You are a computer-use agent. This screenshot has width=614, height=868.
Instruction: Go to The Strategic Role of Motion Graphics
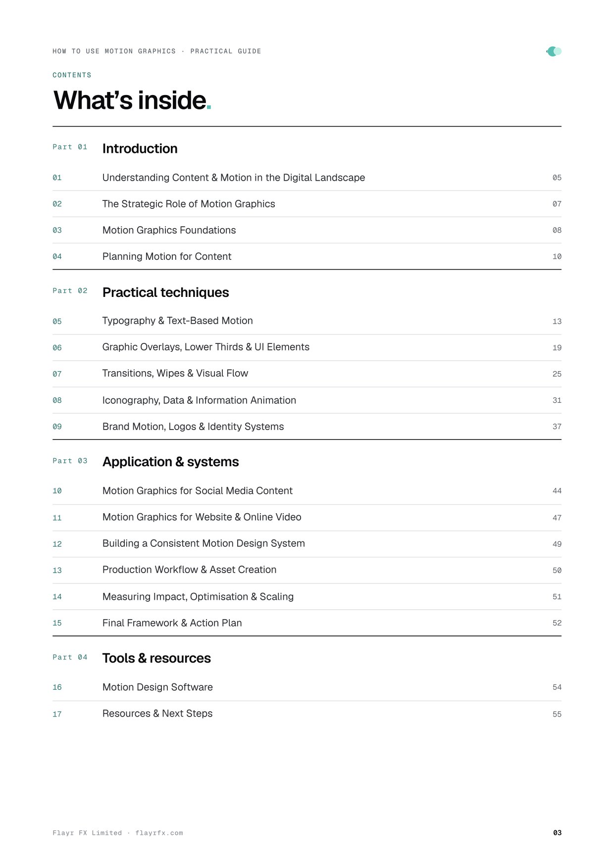[307, 204]
